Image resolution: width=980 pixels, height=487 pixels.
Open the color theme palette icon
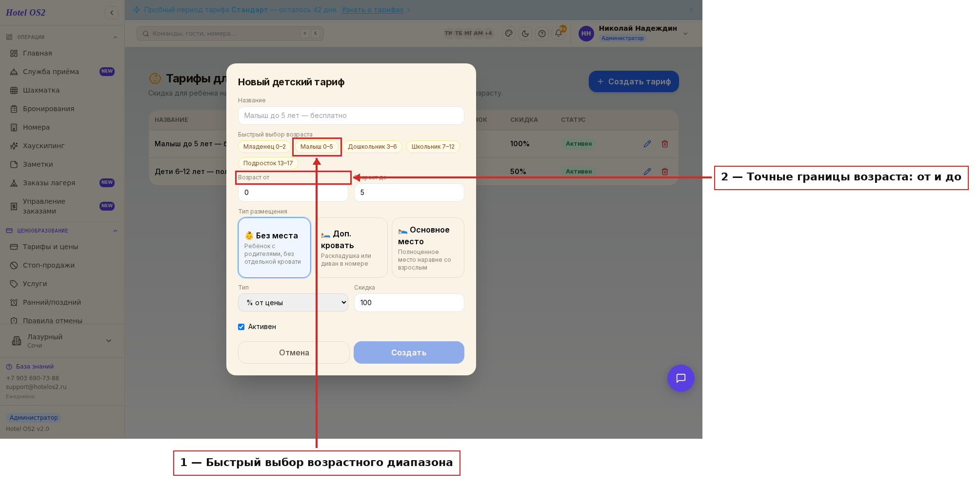point(509,34)
